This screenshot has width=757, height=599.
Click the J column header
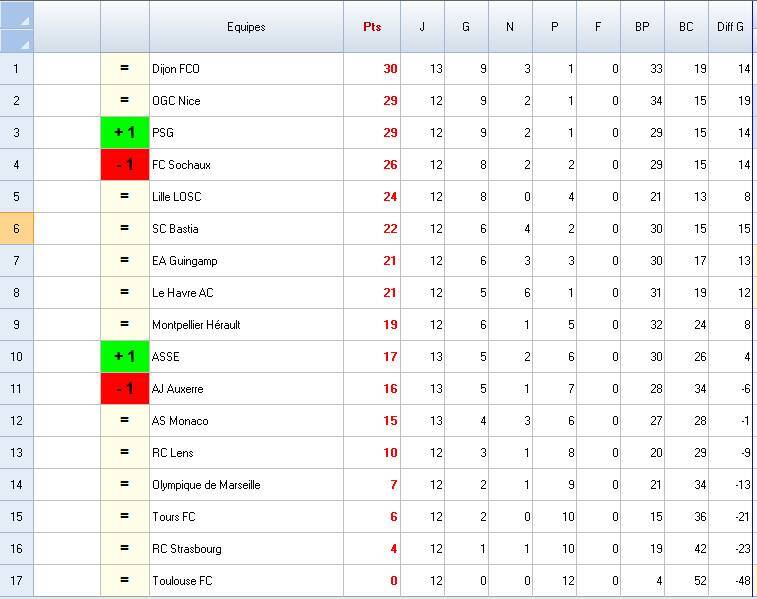[x=422, y=27]
